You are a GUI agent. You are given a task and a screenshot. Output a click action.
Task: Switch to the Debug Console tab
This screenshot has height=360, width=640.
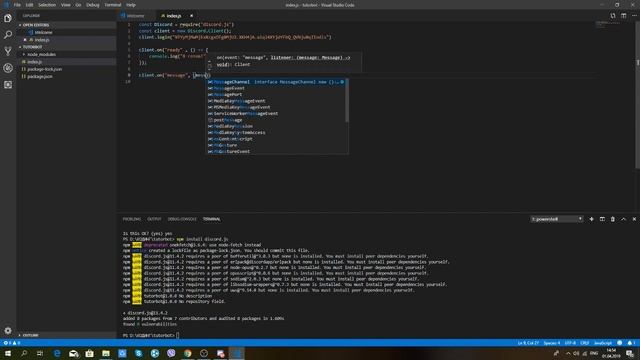coord(182,219)
